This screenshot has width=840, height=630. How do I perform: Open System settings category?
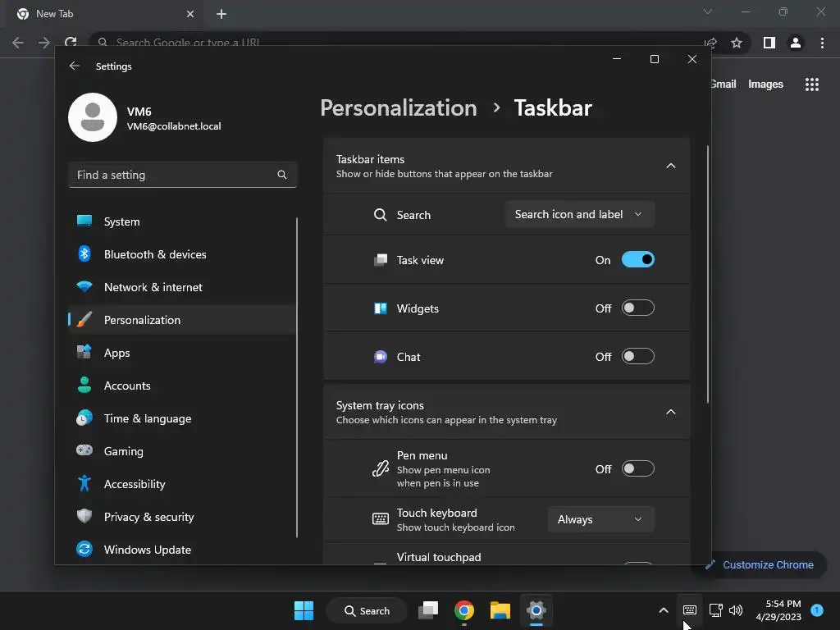[x=182, y=221]
